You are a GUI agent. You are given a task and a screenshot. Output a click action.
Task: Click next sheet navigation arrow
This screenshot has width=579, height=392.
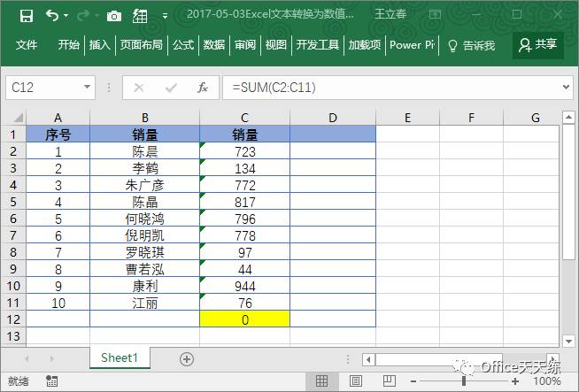51,358
